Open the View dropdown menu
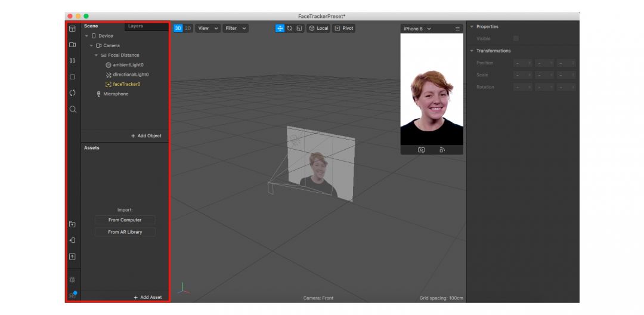The image size is (644, 315). tap(208, 28)
